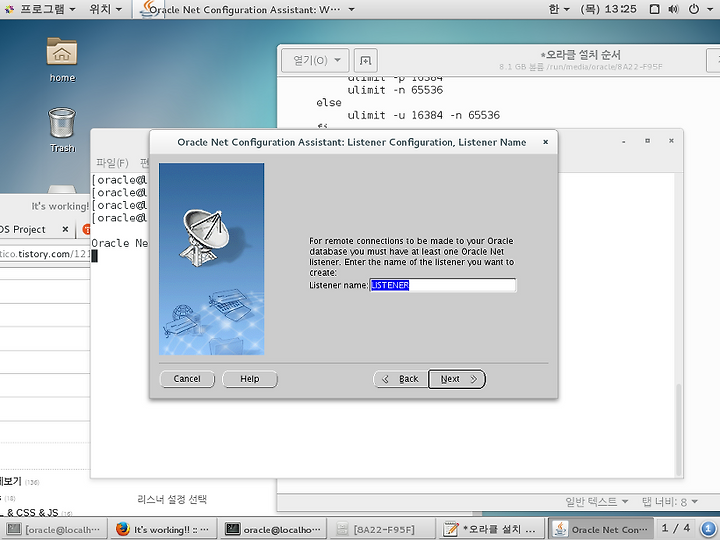
Task: Open the 탭 너비: 8 dropdown
Action: (669, 501)
